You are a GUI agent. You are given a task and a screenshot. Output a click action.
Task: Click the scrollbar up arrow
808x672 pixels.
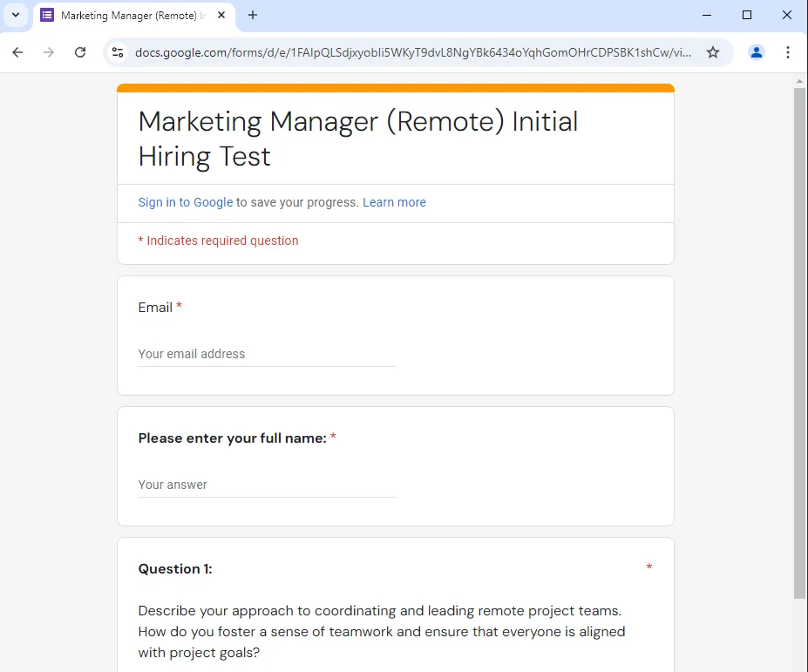tap(799, 81)
